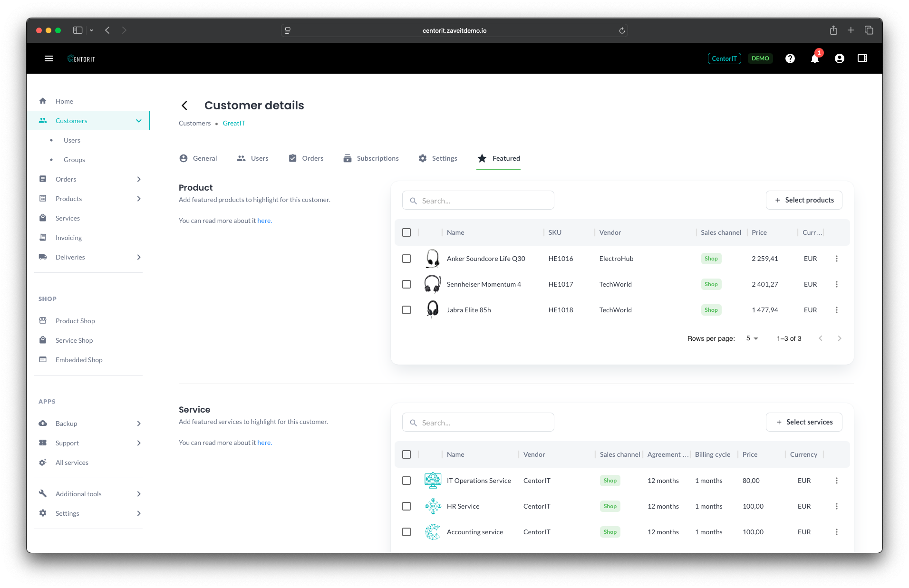Open the GreatIT breadcrumb link
Image resolution: width=909 pixels, height=588 pixels.
pos(234,123)
